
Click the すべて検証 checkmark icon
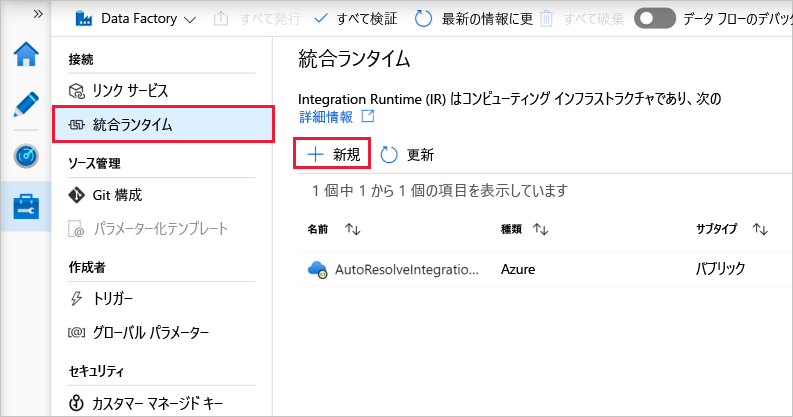pyautogui.click(x=321, y=19)
